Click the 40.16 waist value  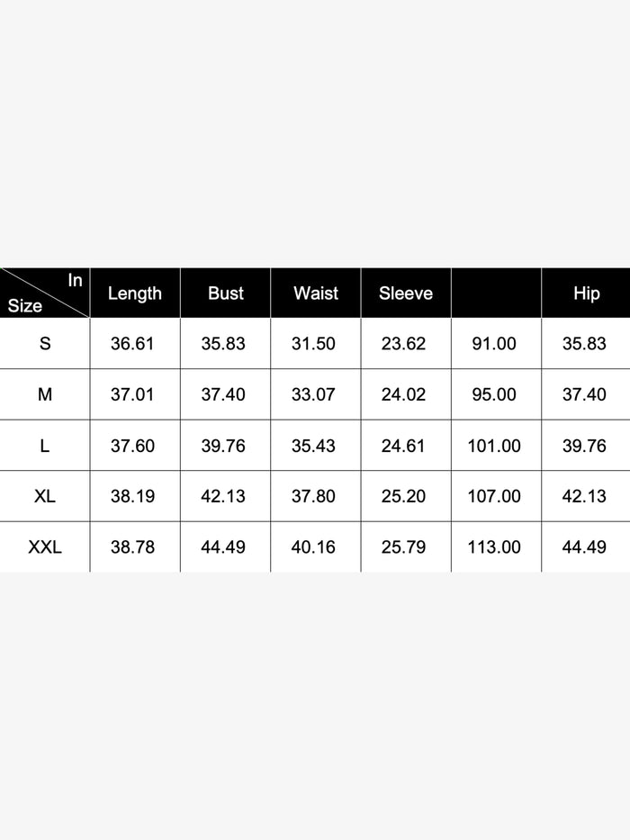tap(314, 546)
